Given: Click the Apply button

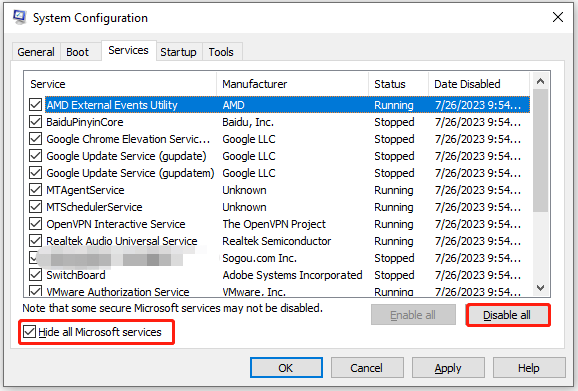Looking at the screenshot, I should point(448,368).
